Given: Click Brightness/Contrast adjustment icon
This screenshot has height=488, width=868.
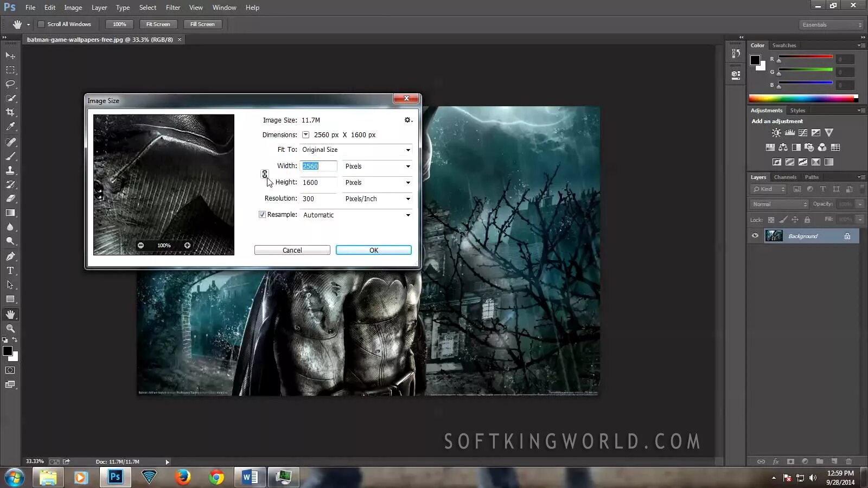Looking at the screenshot, I should tap(777, 133).
